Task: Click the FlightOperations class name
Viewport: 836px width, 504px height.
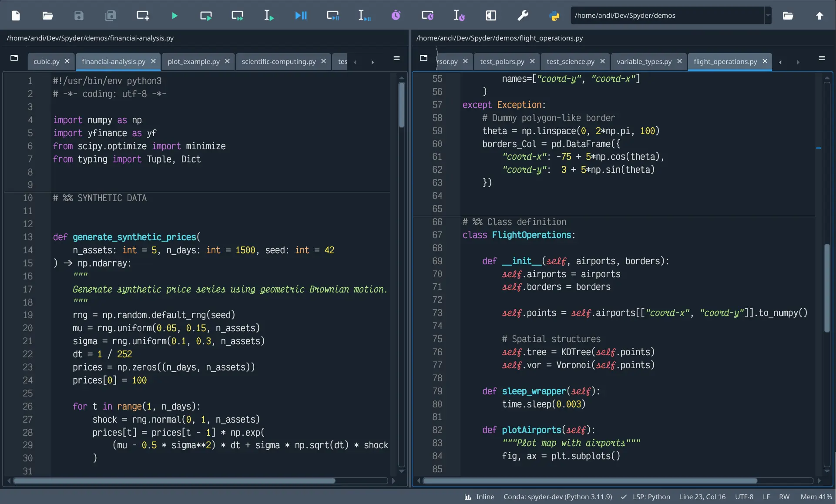Action: tap(531, 235)
